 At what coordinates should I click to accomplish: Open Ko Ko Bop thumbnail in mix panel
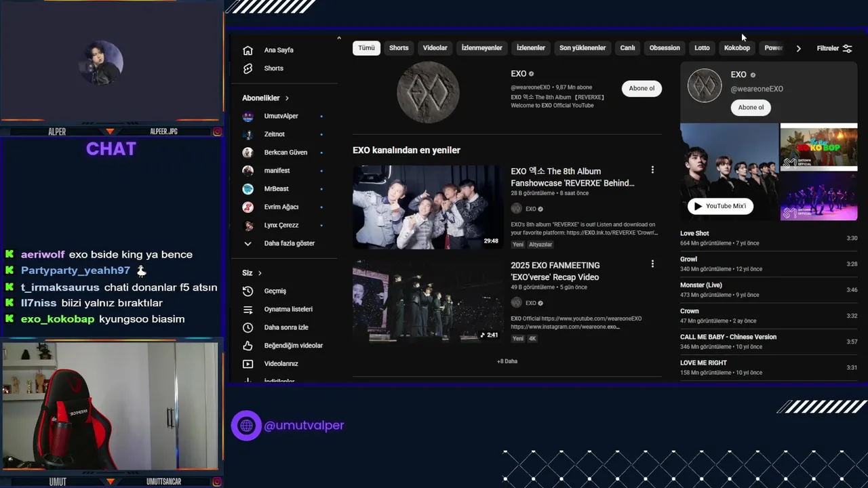click(x=818, y=146)
